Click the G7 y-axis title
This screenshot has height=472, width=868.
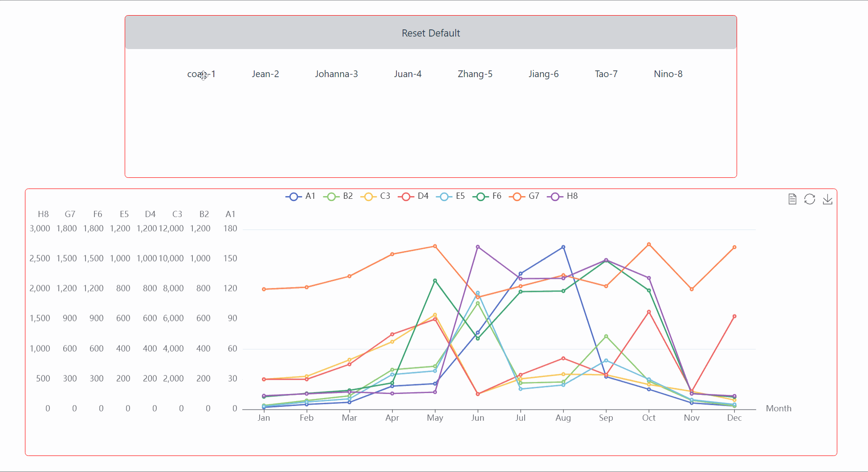click(x=70, y=214)
